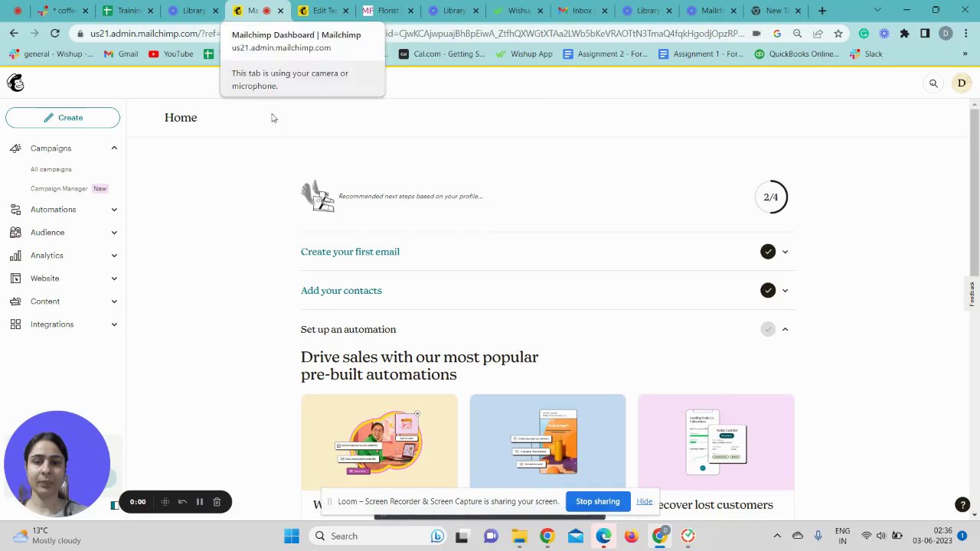
Task: Open the first yellow automation card thumbnail
Action: (379, 442)
